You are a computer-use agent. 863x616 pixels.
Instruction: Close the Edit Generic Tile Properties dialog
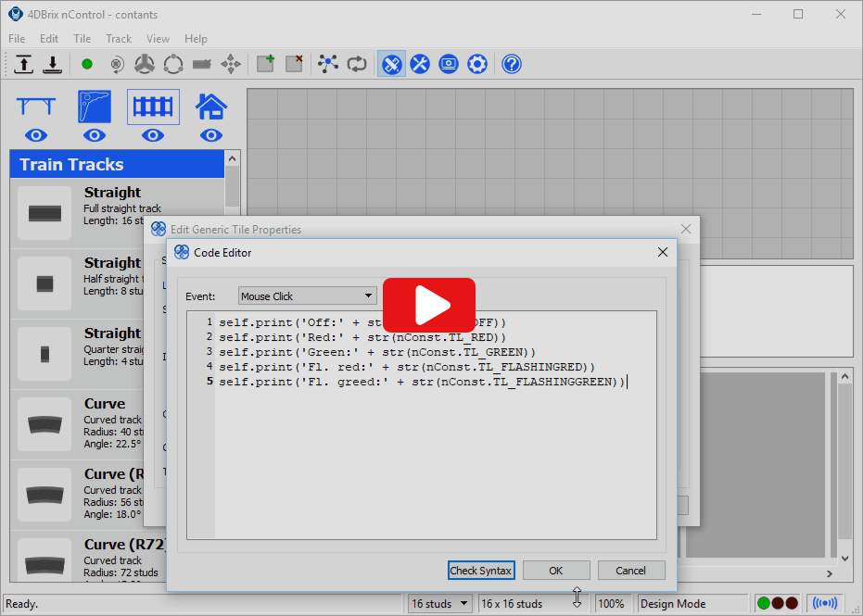tap(686, 229)
